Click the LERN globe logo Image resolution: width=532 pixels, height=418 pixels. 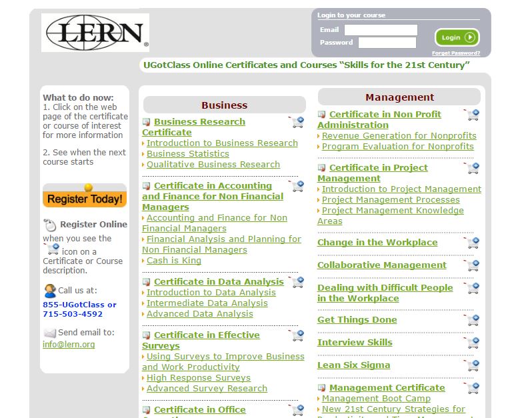click(95, 33)
